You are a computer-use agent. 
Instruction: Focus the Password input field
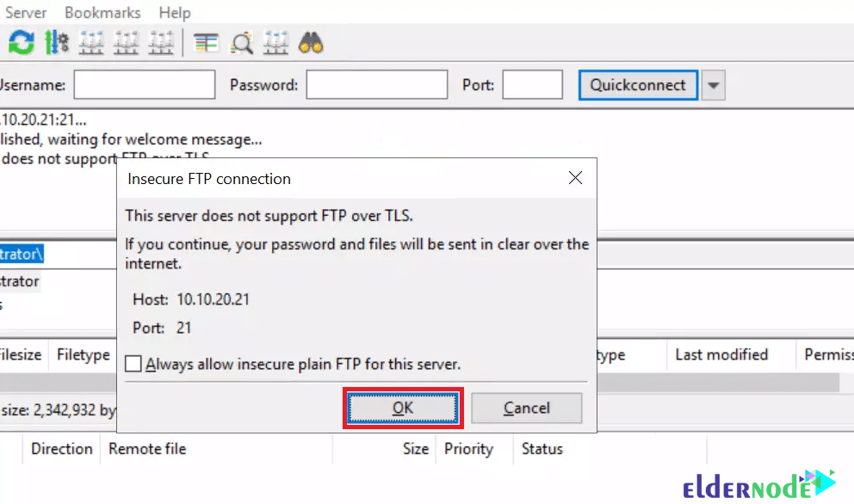tap(377, 84)
